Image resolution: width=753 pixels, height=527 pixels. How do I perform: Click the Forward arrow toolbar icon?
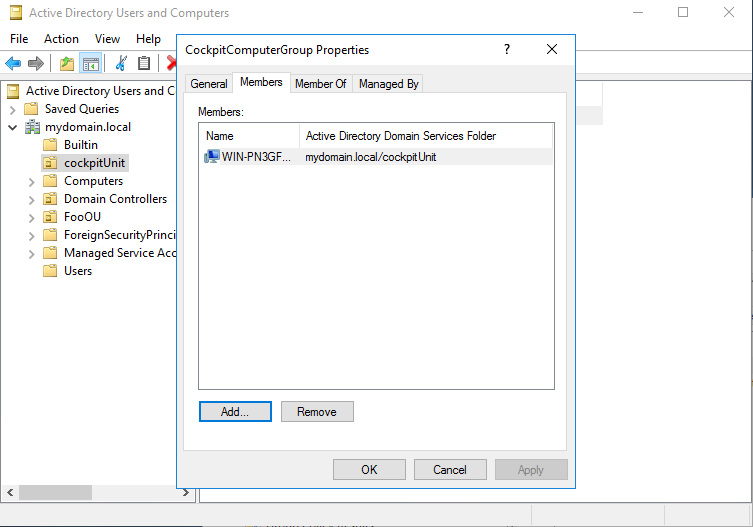point(36,63)
